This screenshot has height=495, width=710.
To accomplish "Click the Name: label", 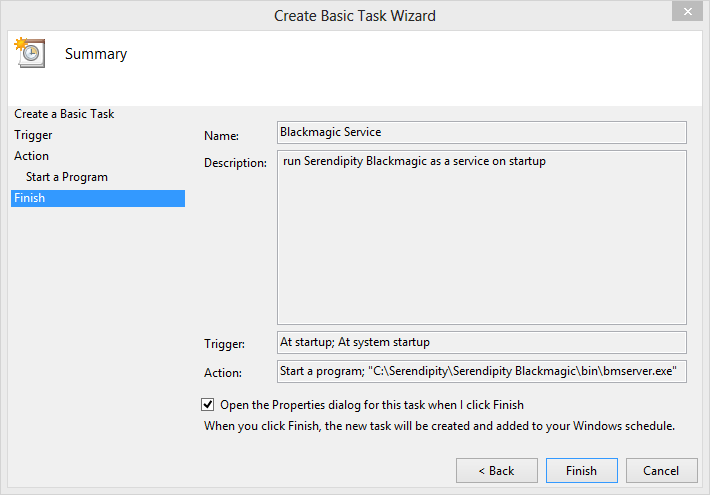I will (221, 136).
